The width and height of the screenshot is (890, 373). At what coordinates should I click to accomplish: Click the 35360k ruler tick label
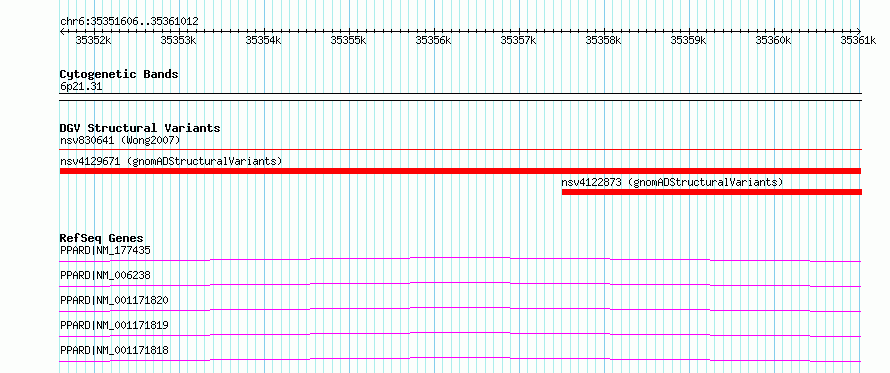click(773, 40)
